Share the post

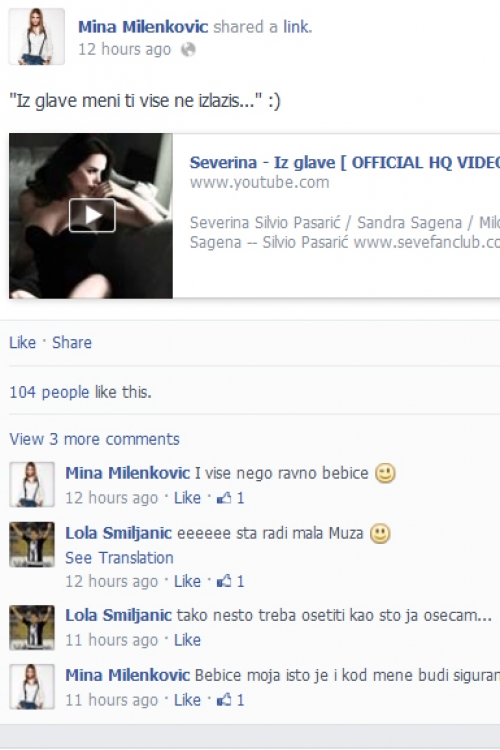pos(72,342)
